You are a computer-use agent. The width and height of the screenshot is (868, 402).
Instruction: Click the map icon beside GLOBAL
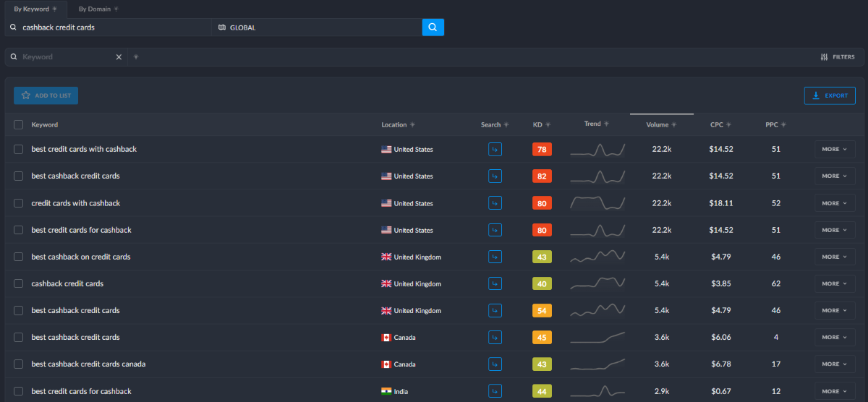click(222, 27)
